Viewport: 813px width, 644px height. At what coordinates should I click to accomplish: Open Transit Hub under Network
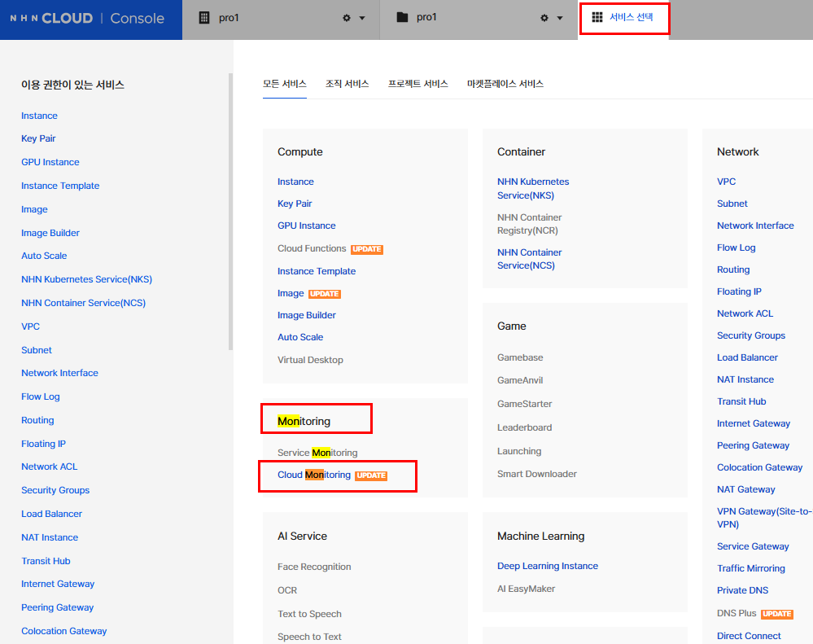point(741,402)
